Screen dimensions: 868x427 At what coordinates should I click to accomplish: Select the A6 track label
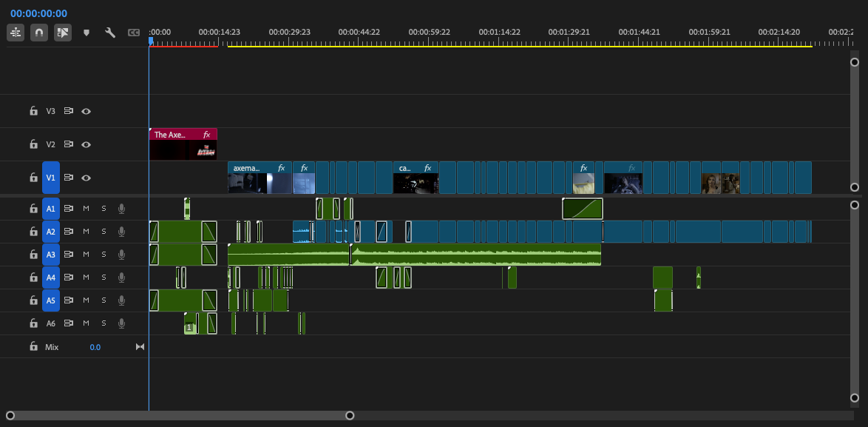click(51, 323)
